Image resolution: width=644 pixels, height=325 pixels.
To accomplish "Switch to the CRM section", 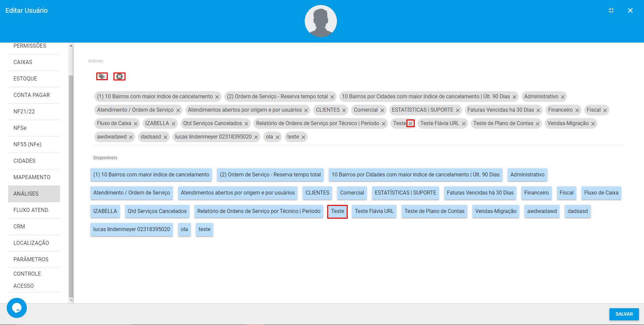I will pyautogui.click(x=19, y=226).
